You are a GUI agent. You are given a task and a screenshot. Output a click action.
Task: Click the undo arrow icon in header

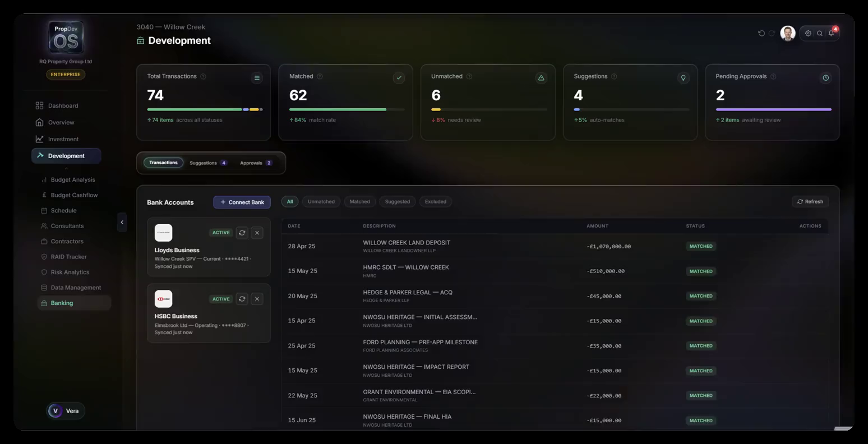pyautogui.click(x=761, y=33)
